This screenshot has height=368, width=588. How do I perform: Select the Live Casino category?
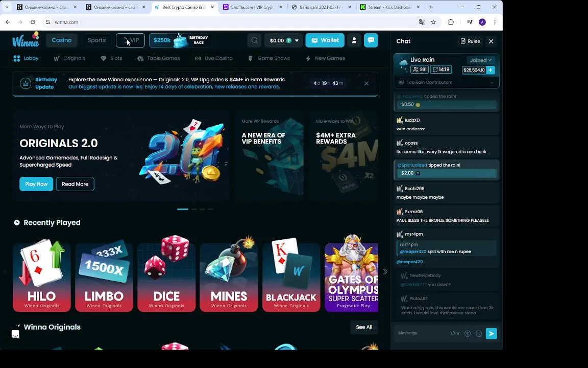coord(214,58)
